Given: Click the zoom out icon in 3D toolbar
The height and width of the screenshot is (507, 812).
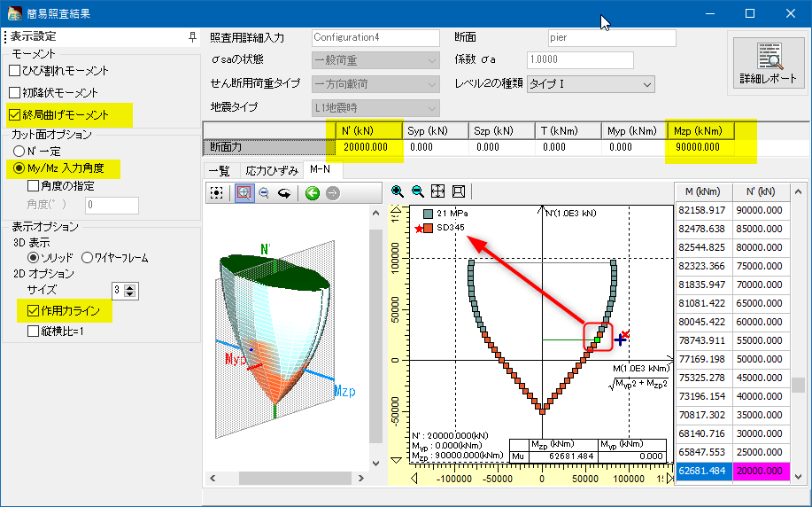Looking at the screenshot, I should 264,193.
